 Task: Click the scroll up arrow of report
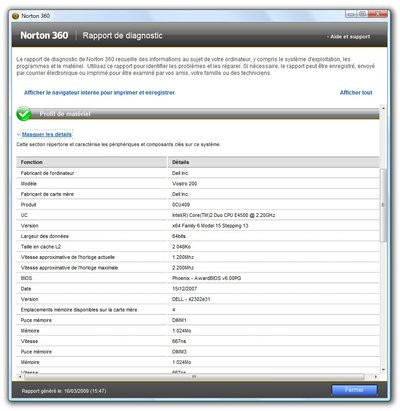[x=383, y=109]
